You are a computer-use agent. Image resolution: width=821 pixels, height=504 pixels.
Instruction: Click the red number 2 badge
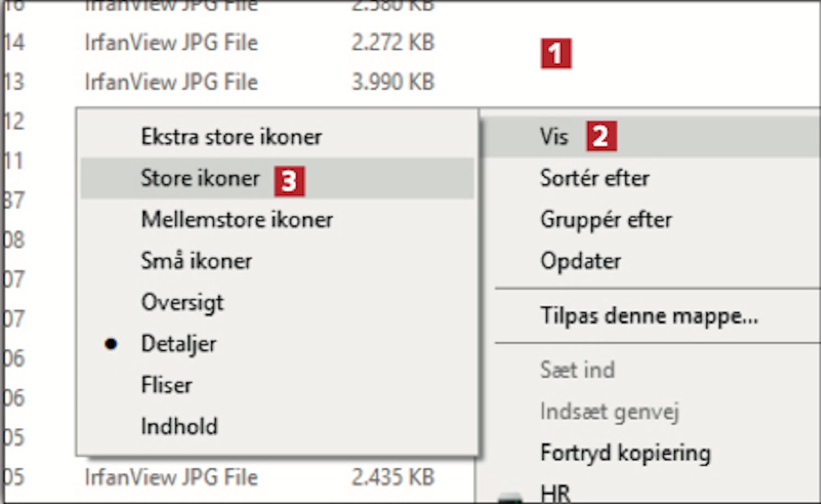click(x=602, y=136)
